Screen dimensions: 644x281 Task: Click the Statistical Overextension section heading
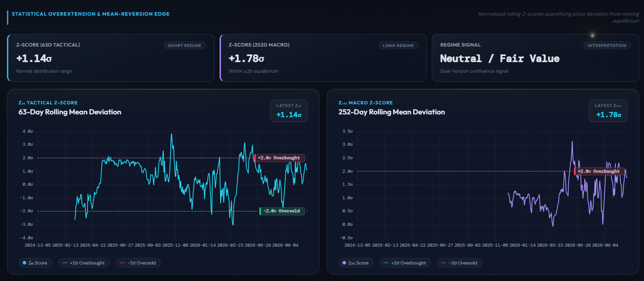tap(91, 14)
